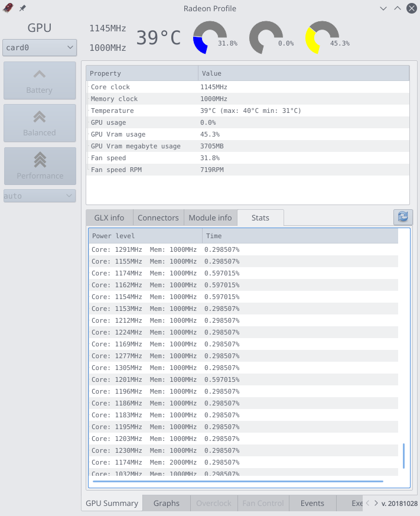Click the Radeon Profile app icon in title bar
This screenshot has width=420, height=516.
click(8, 8)
